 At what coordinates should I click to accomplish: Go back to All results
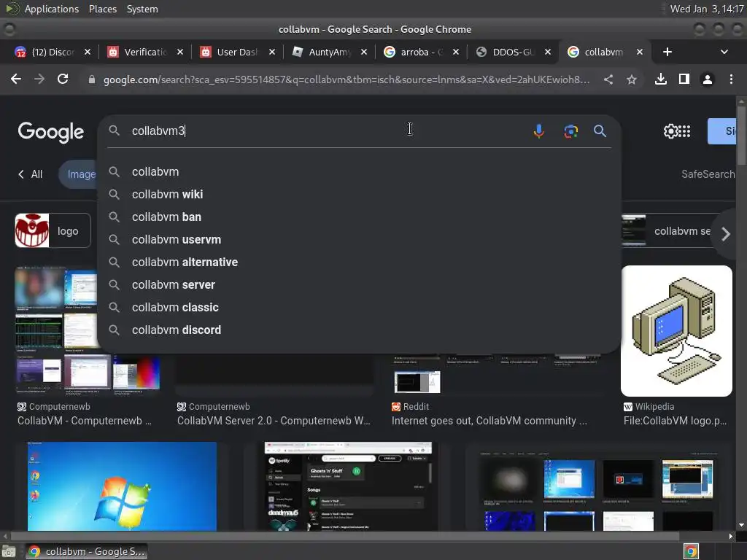click(x=31, y=174)
